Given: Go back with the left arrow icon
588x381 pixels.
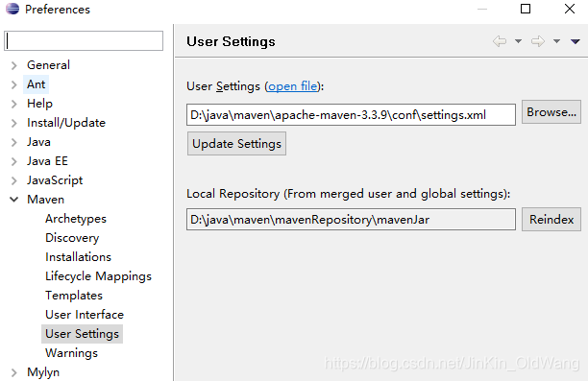Looking at the screenshot, I should click(500, 41).
